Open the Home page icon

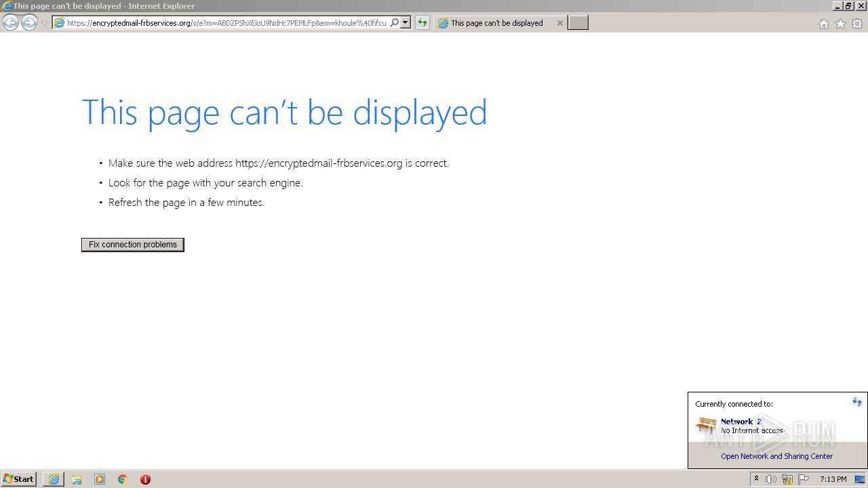click(823, 24)
